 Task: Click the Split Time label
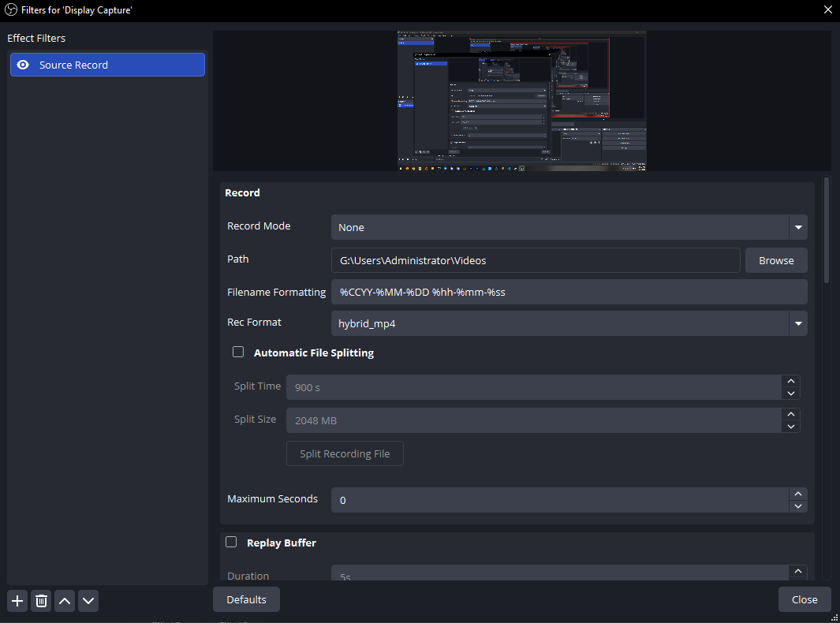257,386
